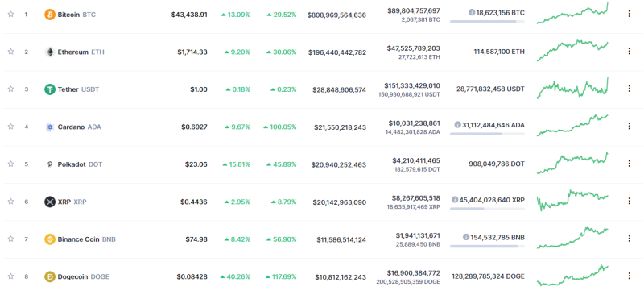Open the Ethereum ETH coin page link
Image resolution: width=644 pixels, height=295 pixels.
(x=81, y=52)
